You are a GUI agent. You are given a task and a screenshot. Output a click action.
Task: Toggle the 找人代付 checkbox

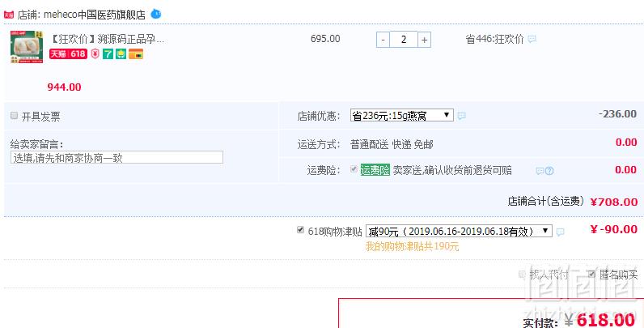(522, 275)
